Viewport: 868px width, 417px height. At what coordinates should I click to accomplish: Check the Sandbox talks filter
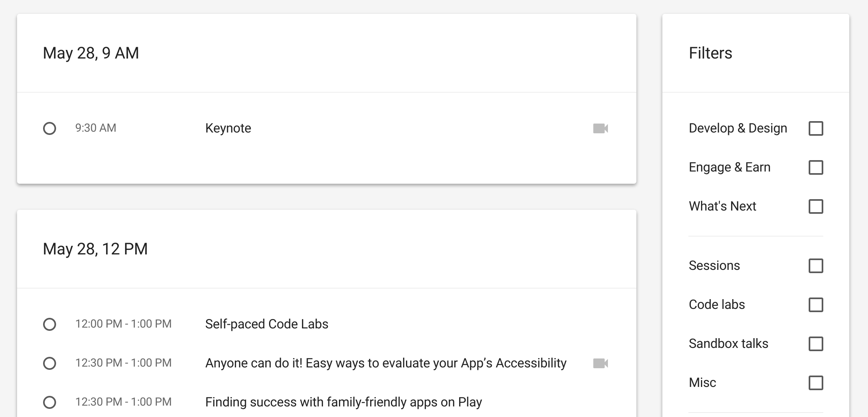pos(816,344)
